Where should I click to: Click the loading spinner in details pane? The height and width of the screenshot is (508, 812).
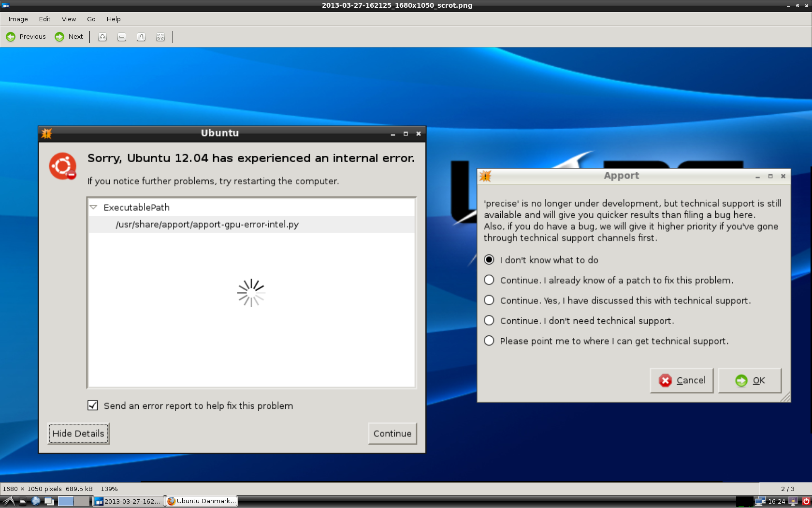[251, 293]
